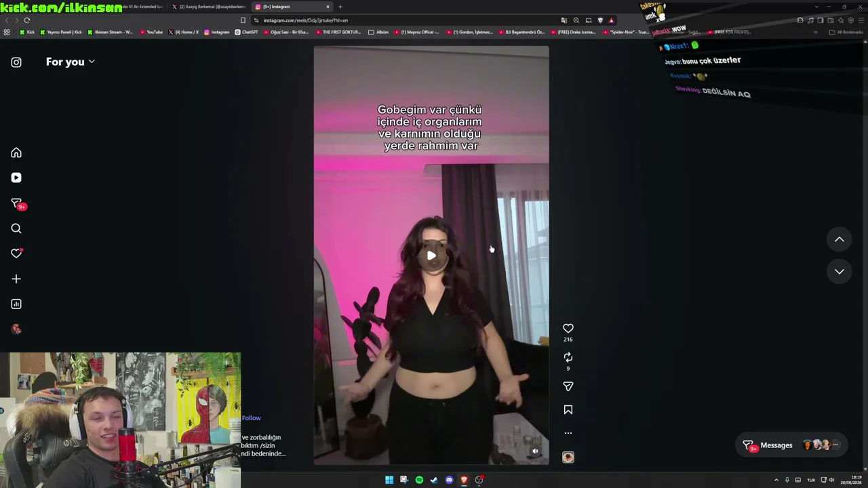Switch to Brave browser on the taskbar

464,480
